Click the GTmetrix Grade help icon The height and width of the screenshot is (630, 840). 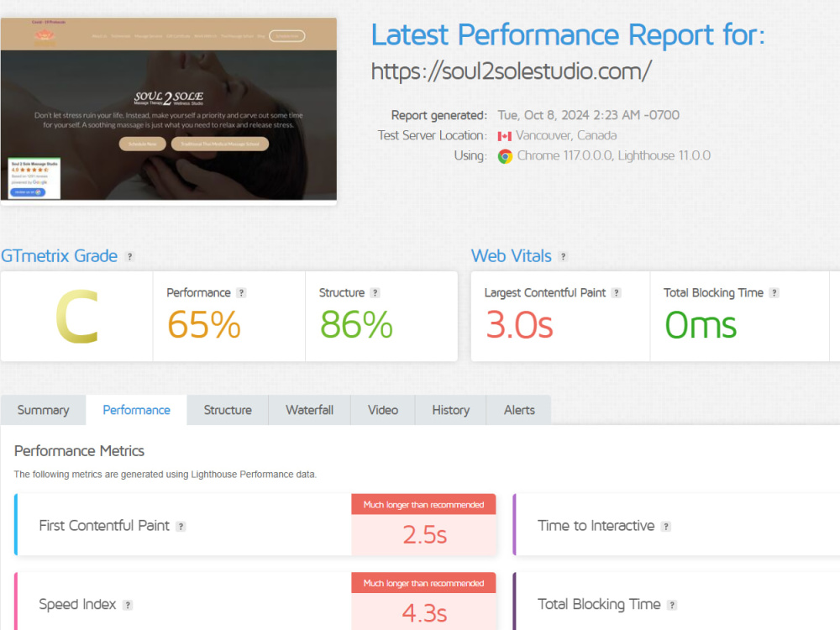tap(129, 256)
